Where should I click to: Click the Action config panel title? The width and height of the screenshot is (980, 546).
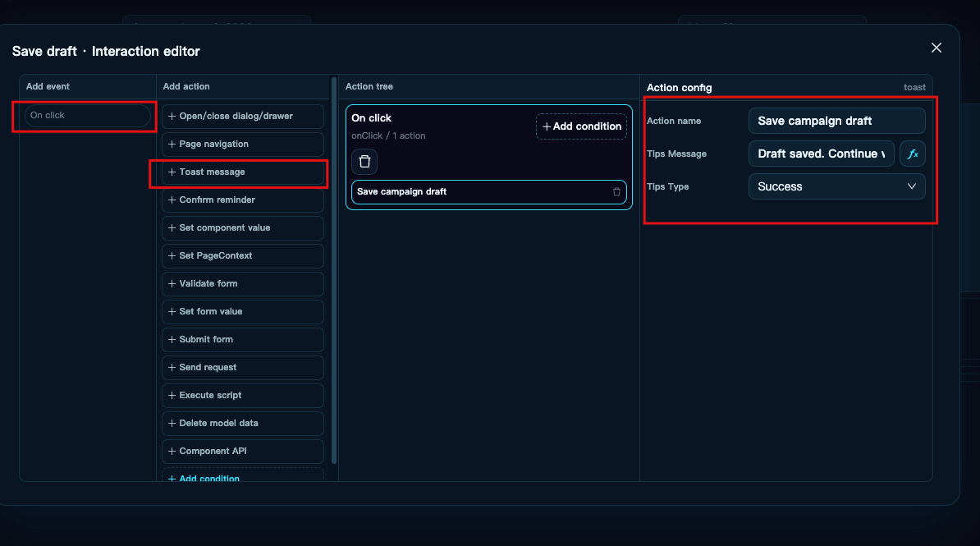(x=679, y=88)
